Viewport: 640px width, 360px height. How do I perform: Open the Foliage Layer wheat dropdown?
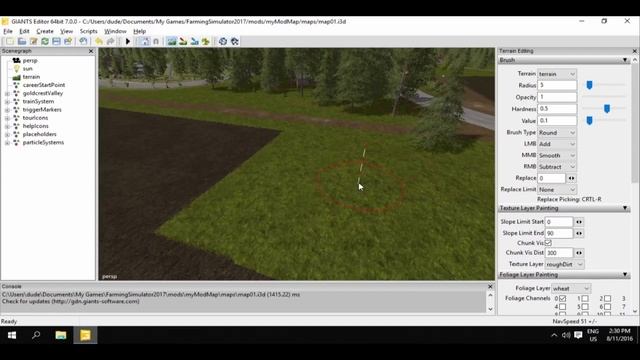tap(571, 289)
